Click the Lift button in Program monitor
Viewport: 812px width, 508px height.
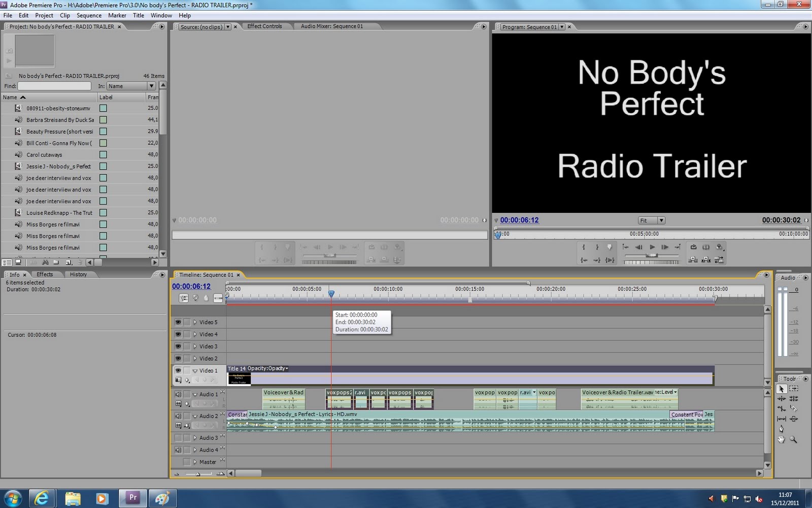(693, 260)
